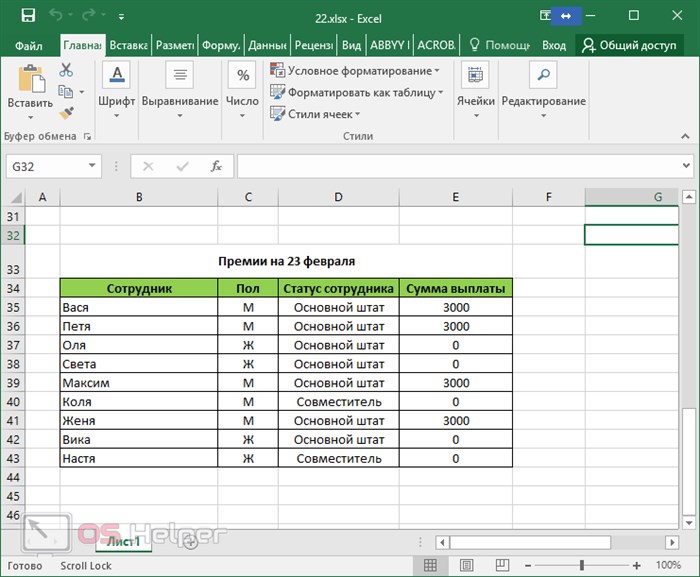Select row 40 header

click(x=13, y=401)
